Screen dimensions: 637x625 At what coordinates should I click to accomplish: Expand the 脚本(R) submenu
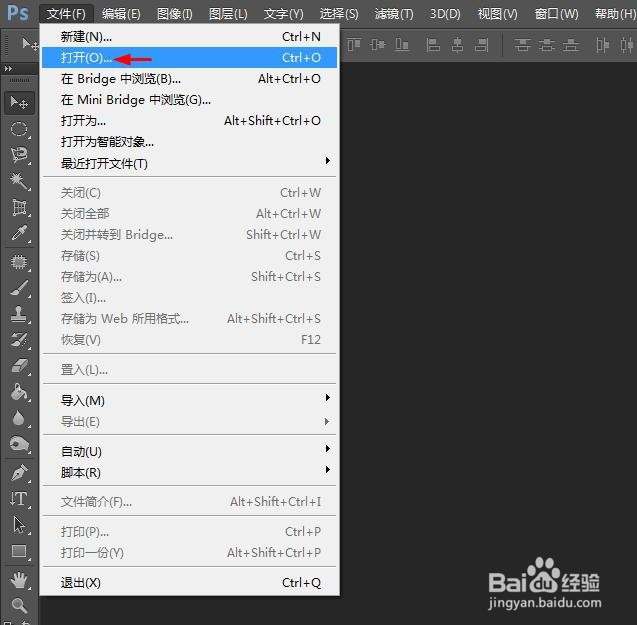click(x=189, y=472)
